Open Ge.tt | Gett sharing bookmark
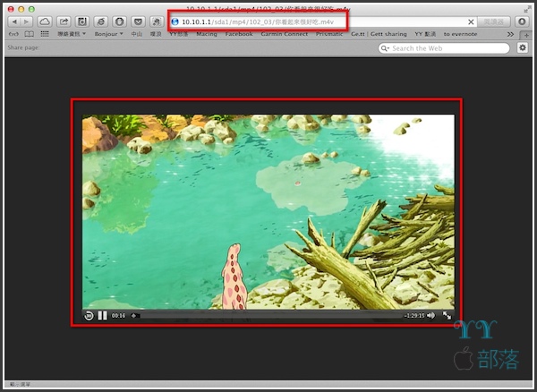This screenshot has width=537, height=392. [379, 34]
